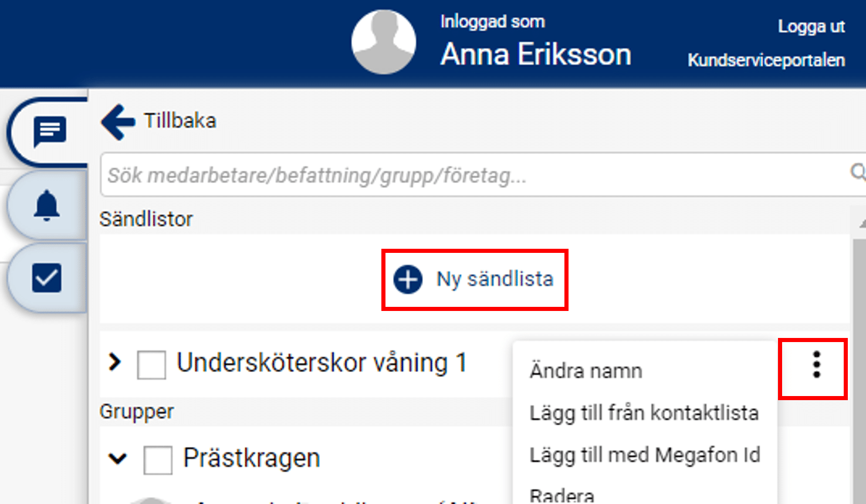The image size is (866, 504).
Task: Open the messages chat tab in sidebar
Action: 49,131
